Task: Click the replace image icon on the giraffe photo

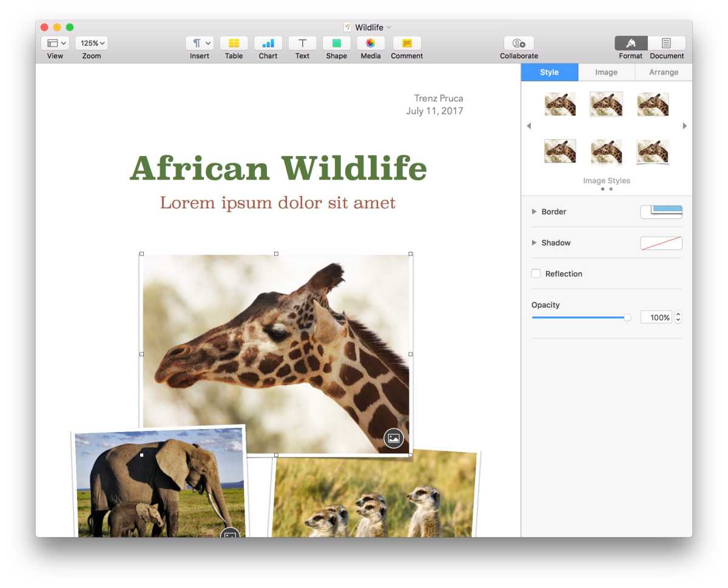Action: [393, 438]
